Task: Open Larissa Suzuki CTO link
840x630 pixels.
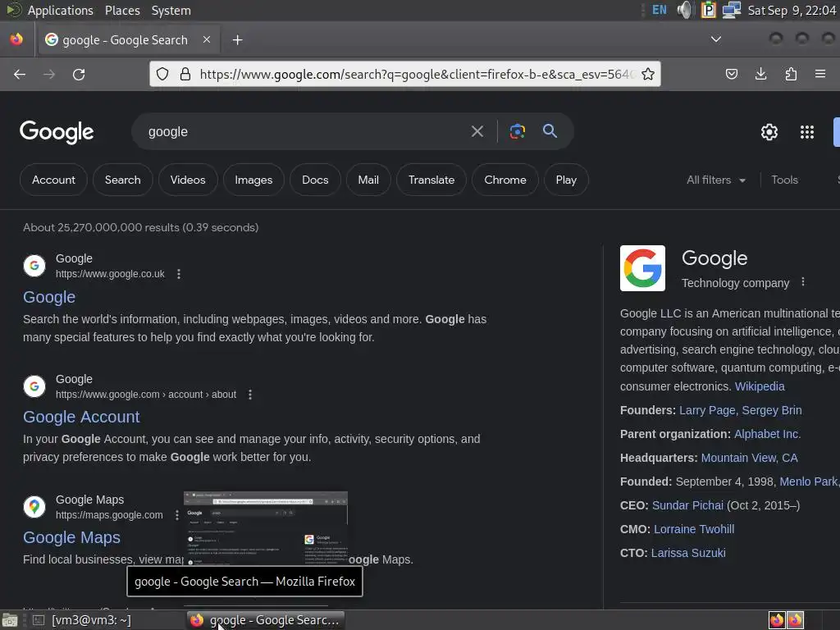Action: (688, 553)
